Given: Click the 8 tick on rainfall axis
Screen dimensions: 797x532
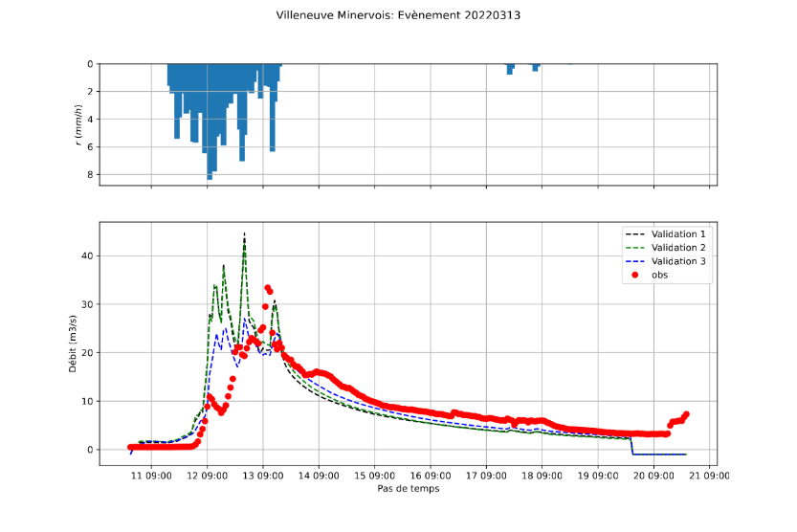Looking at the screenshot, I should pos(89,174).
